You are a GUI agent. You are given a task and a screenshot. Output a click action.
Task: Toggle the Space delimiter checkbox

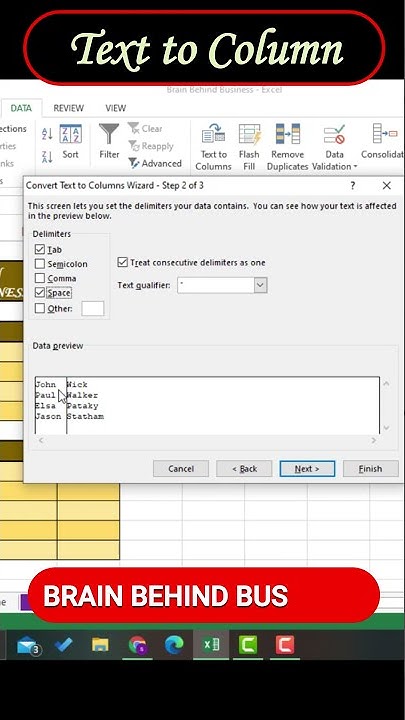tap(40, 292)
